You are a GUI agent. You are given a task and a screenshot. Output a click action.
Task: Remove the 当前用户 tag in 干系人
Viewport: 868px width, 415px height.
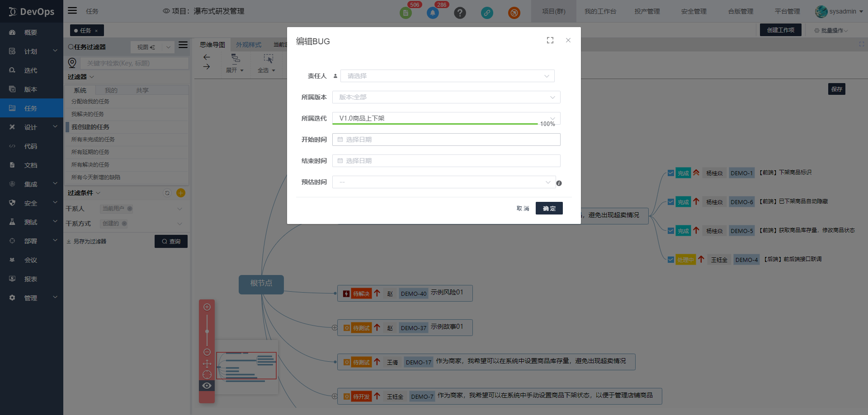click(130, 209)
